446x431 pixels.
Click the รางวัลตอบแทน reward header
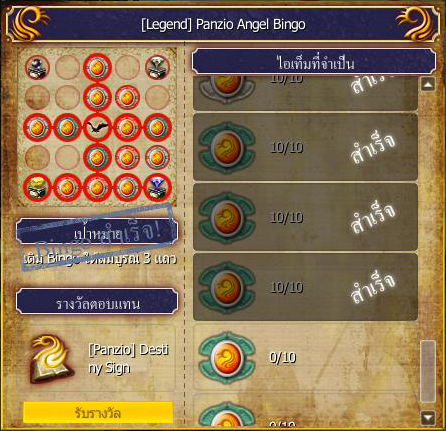pyautogui.click(x=97, y=302)
